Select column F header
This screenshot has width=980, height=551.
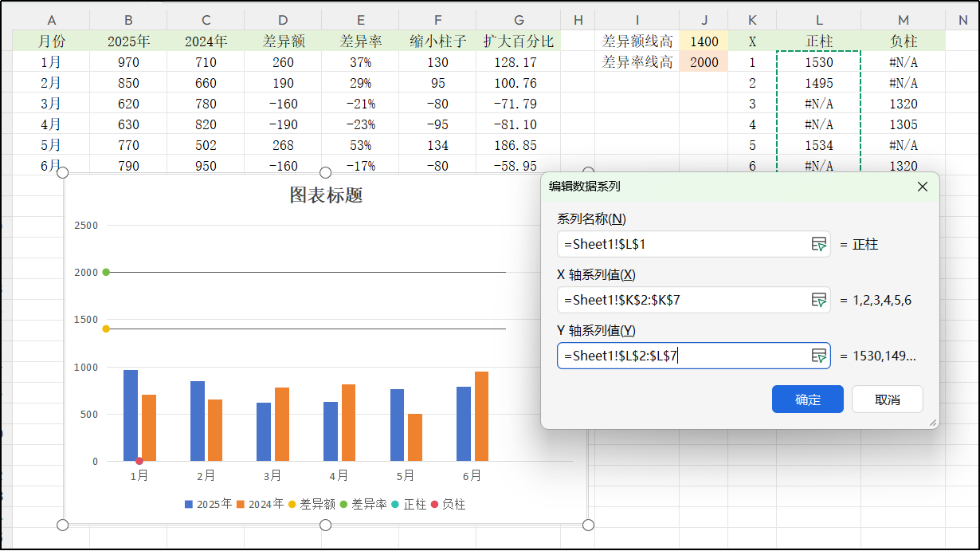[438, 20]
